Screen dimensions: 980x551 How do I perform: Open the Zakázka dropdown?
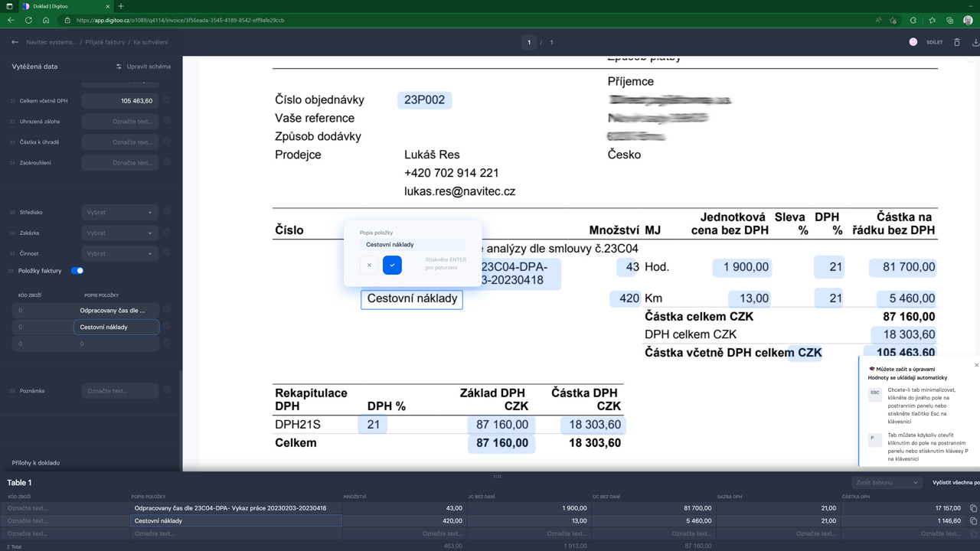[119, 233]
